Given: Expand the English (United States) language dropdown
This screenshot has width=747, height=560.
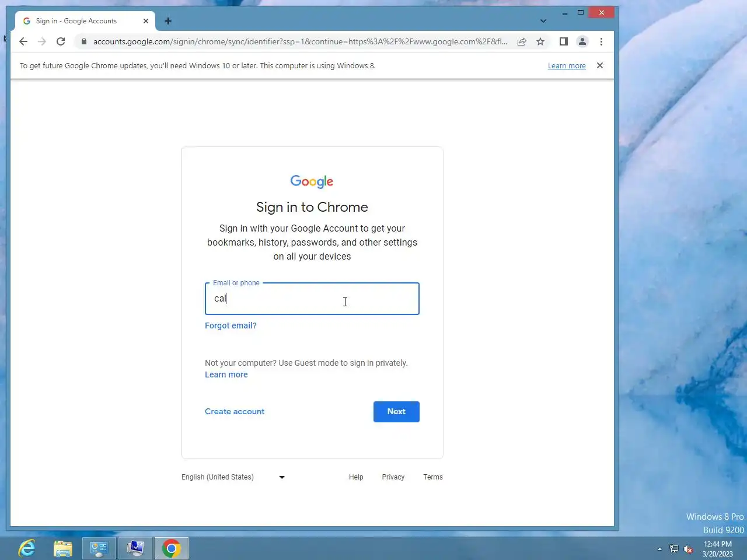Looking at the screenshot, I should click(x=233, y=477).
